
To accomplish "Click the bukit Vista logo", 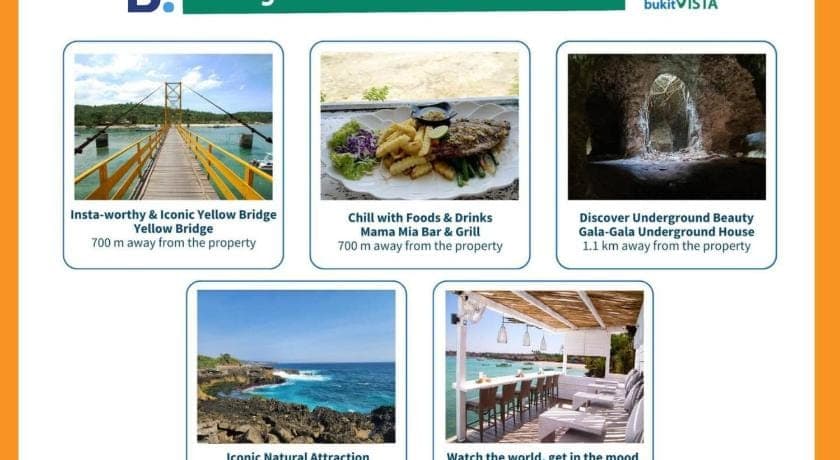I will [x=680, y=5].
